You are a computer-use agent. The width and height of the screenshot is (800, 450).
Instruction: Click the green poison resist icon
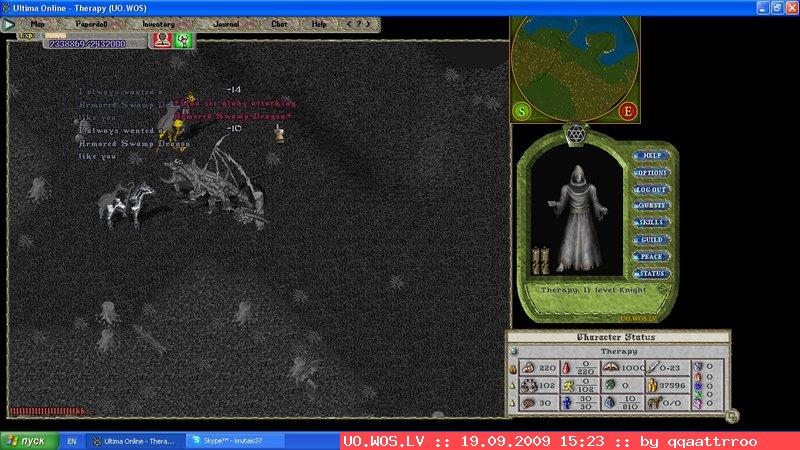coord(697,394)
